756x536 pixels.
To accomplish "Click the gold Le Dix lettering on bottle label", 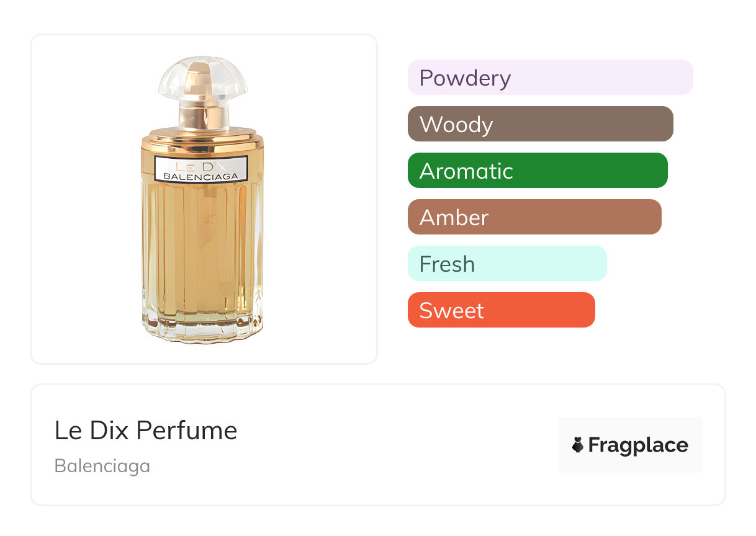I will [200, 166].
